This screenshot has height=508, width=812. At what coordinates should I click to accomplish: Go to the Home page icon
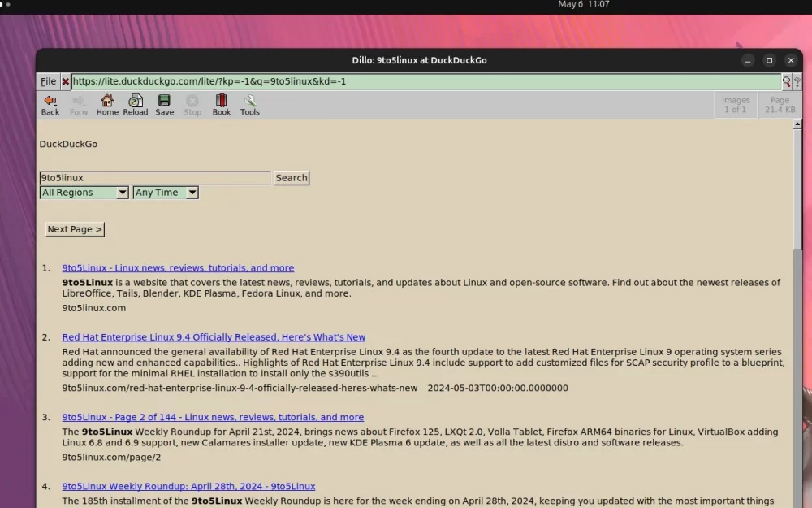coord(107,104)
